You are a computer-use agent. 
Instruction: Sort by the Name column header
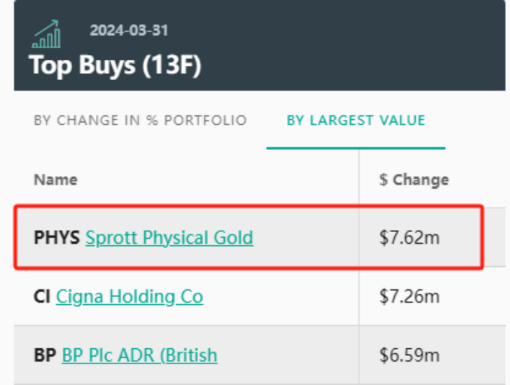[x=56, y=180]
